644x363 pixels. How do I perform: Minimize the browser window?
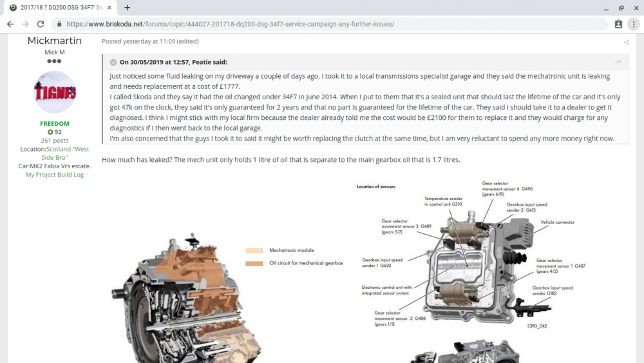click(x=606, y=8)
